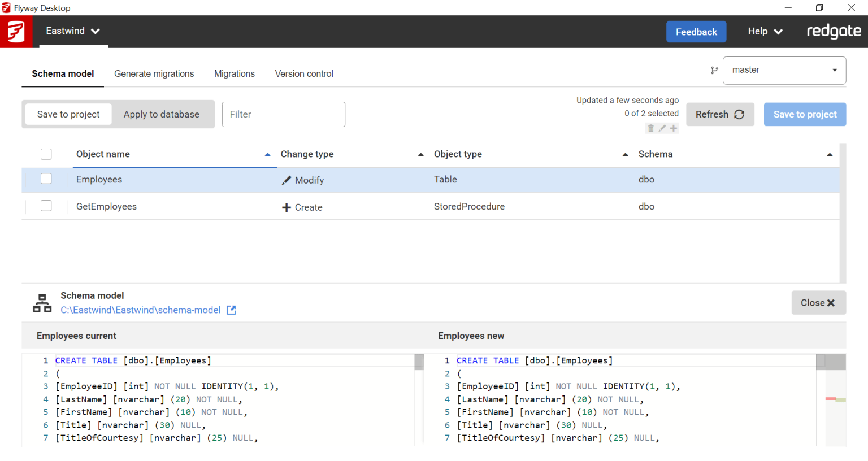The height and width of the screenshot is (461, 868).
Task: Click the refresh arrows icon
Action: [739, 115]
